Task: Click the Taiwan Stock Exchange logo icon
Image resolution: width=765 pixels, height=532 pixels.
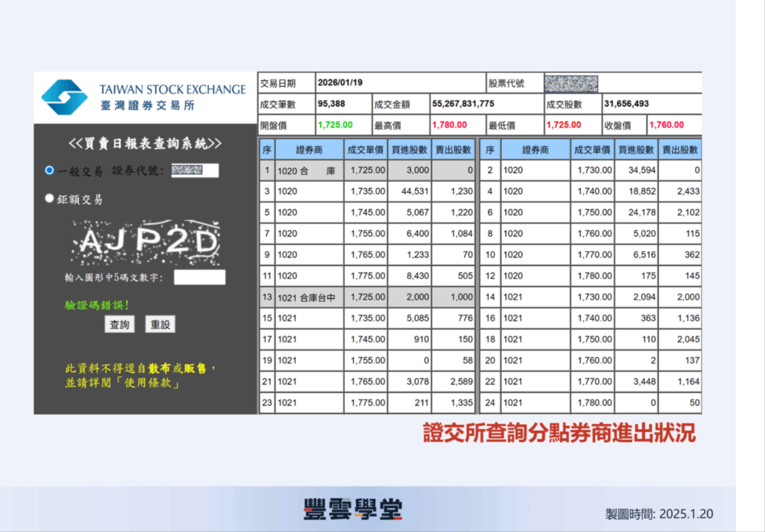Action: pyautogui.click(x=64, y=97)
